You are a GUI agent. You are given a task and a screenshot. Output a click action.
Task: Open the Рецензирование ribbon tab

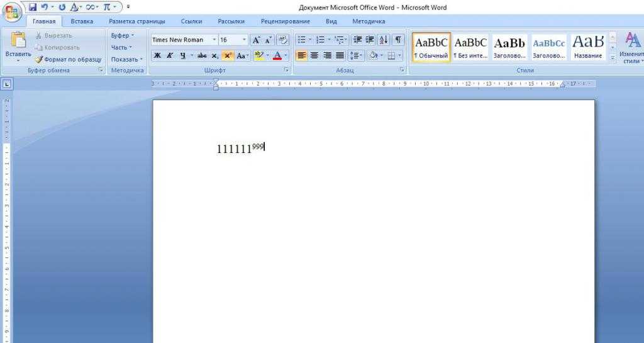(x=286, y=21)
